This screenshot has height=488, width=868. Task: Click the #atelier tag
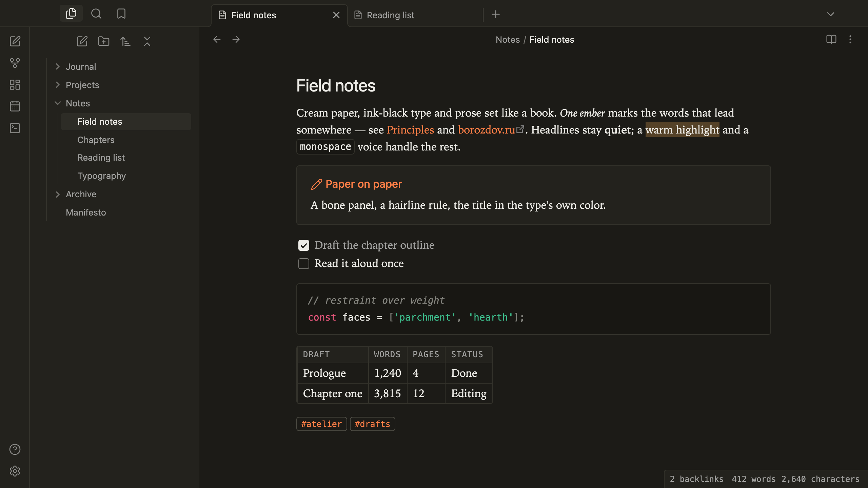point(321,424)
